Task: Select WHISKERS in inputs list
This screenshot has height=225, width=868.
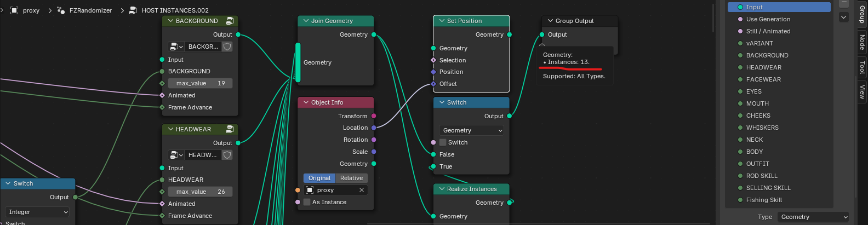Action: point(779,128)
